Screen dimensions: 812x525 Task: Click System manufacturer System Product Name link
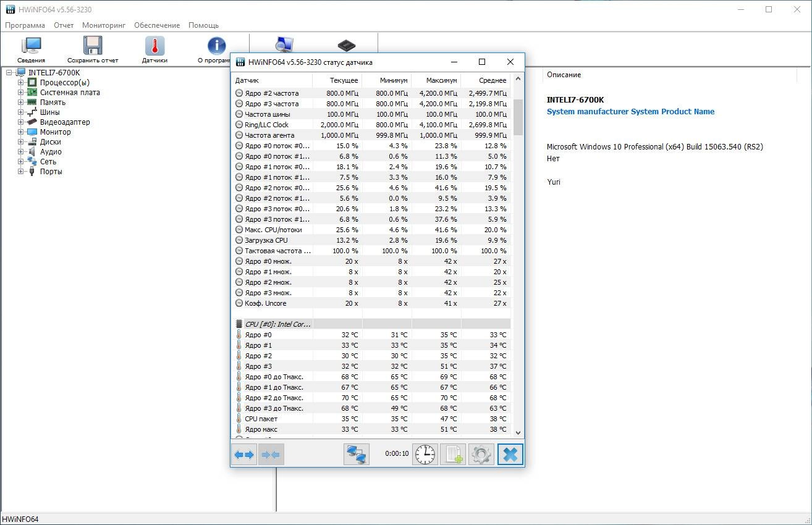click(630, 112)
